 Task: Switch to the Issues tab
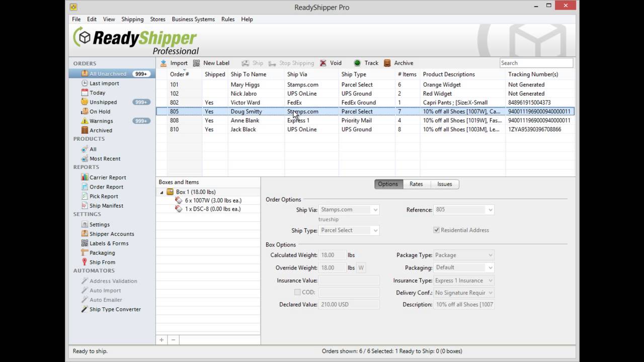[x=445, y=184]
